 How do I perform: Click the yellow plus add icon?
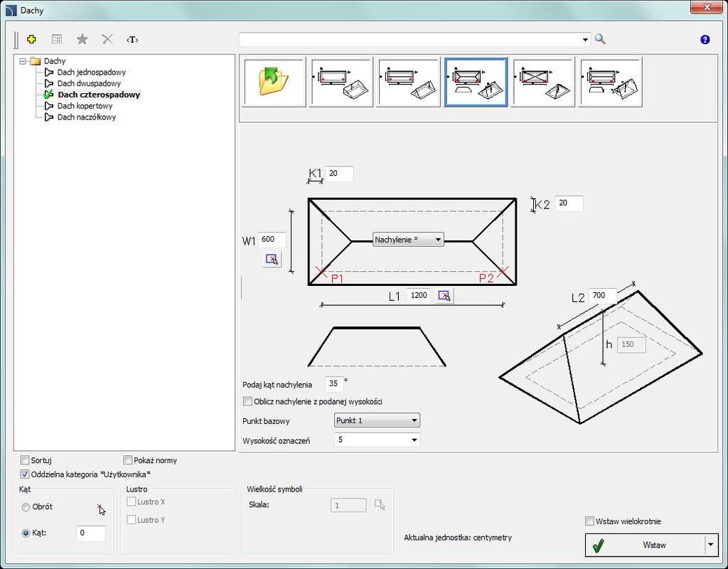coord(31,40)
